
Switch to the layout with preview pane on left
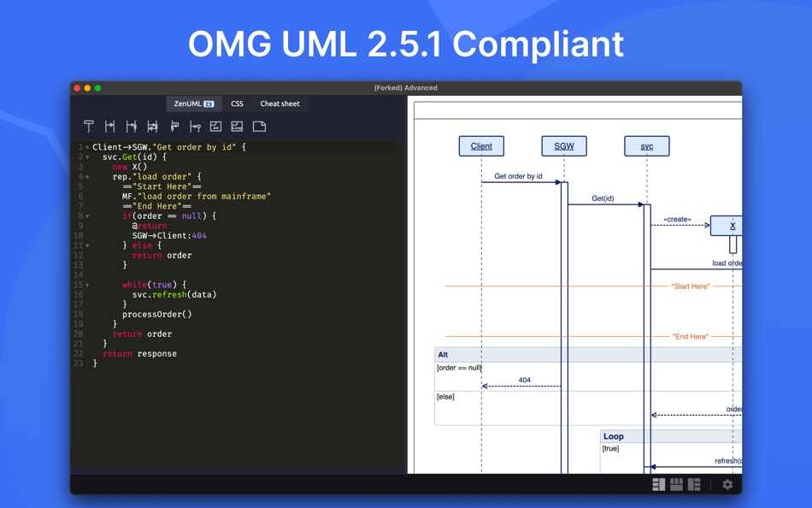(x=694, y=484)
